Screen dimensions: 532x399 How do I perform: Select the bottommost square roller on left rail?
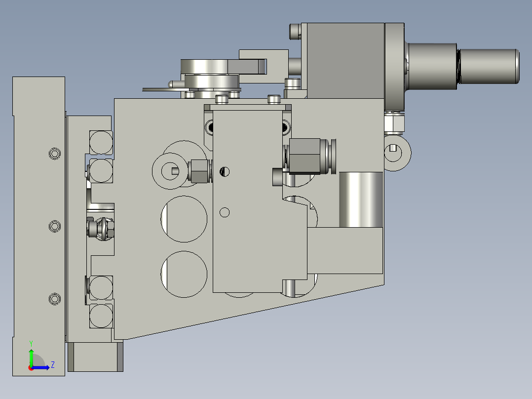(101, 316)
